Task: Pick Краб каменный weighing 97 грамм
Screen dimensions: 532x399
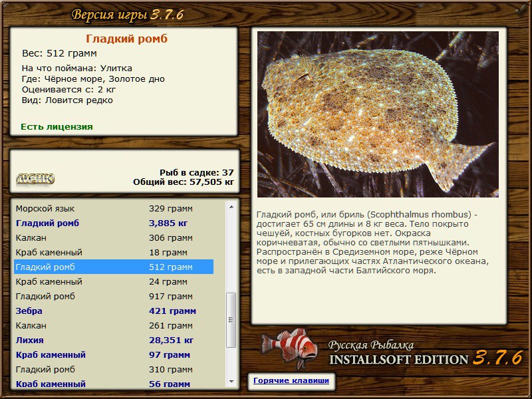Action: point(113,355)
